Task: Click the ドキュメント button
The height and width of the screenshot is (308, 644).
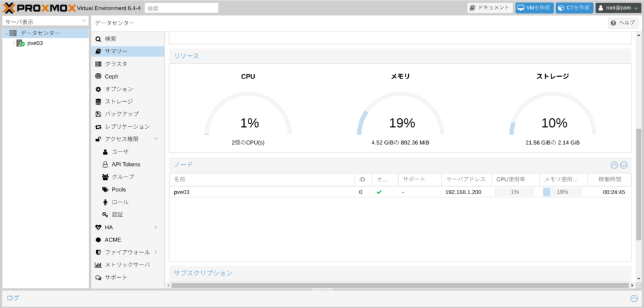Action: pyautogui.click(x=490, y=8)
